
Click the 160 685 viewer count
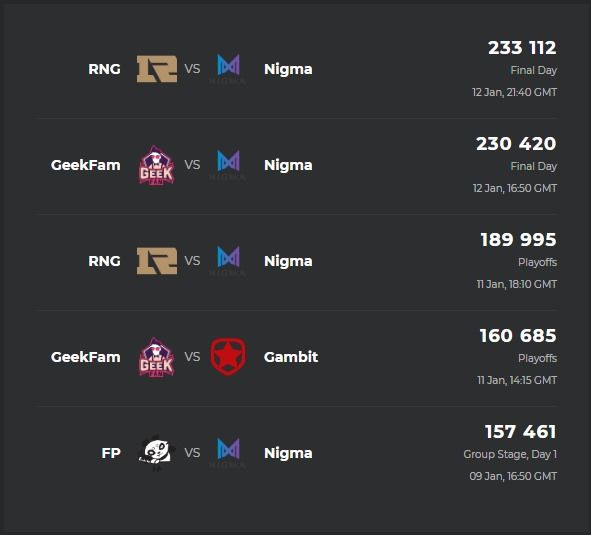pos(518,336)
